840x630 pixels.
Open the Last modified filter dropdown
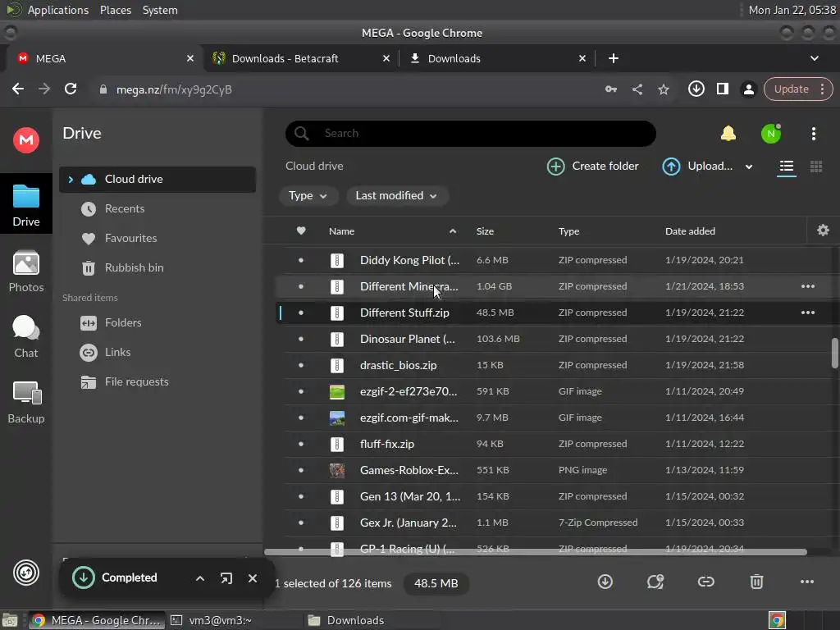[x=396, y=195]
